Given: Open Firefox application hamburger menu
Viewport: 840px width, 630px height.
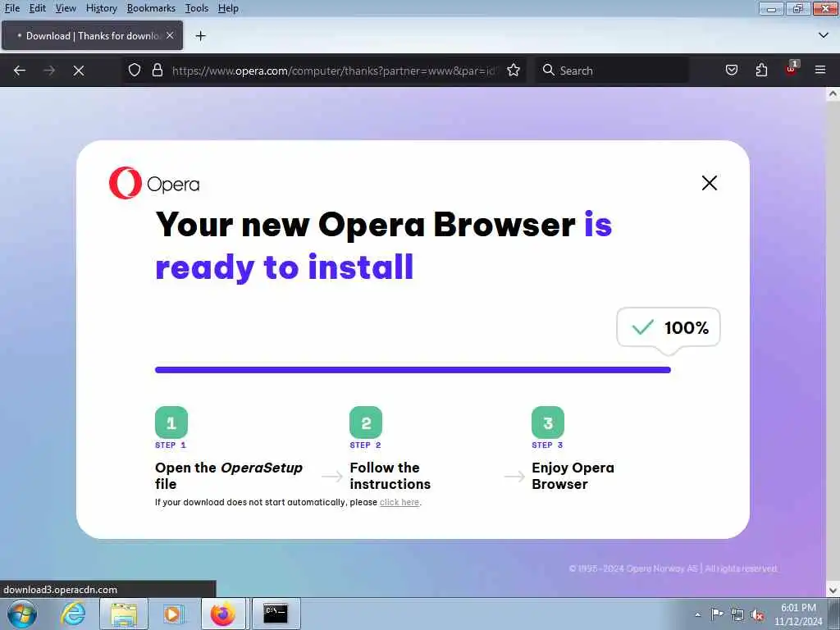Looking at the screenshot, I should click(x=820, y=70).
